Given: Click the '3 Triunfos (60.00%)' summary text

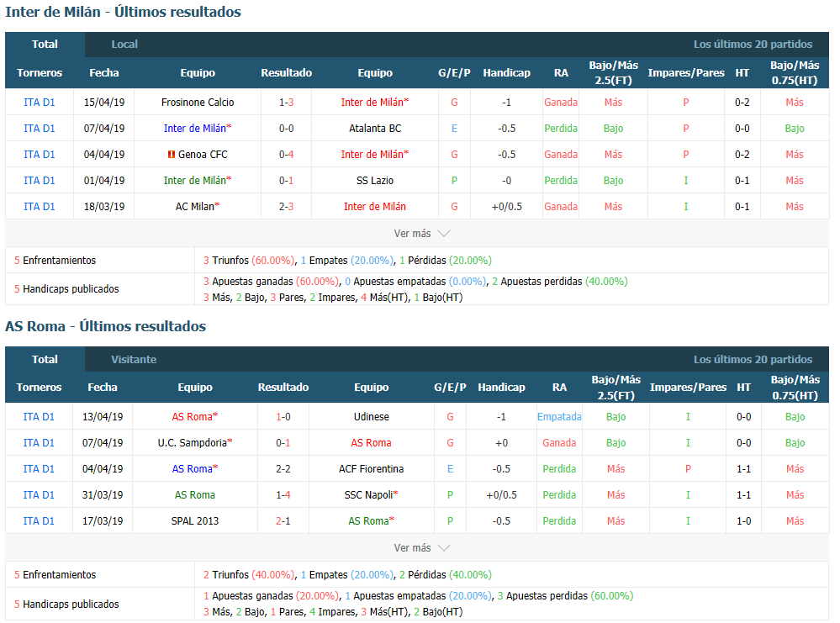Looking at the screenshot, I should click(249, 261).
